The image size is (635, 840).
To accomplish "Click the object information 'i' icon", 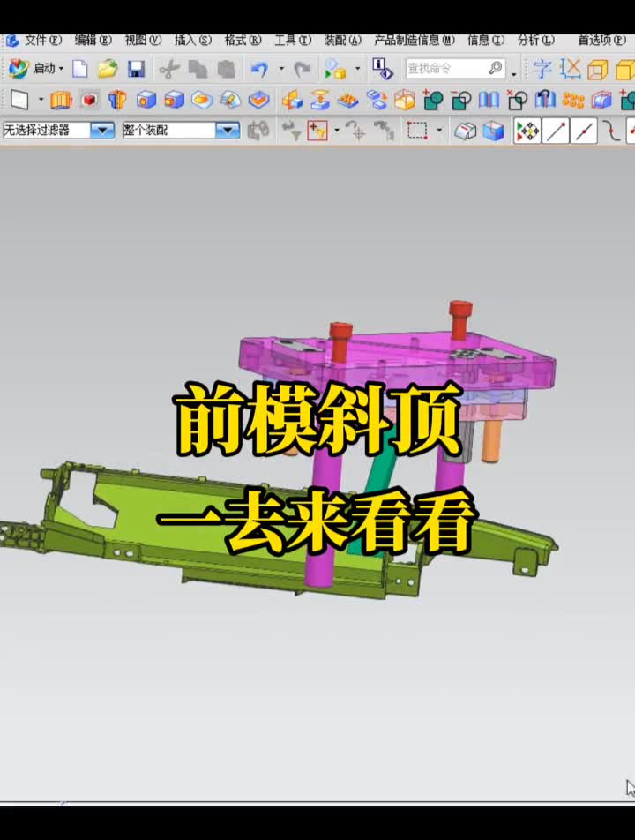I will (x=382, y=69).
